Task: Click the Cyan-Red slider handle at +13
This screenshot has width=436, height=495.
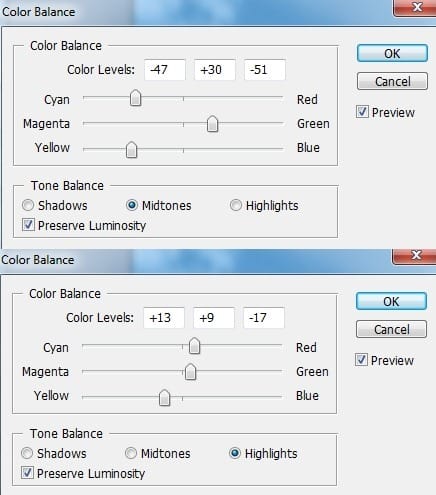Action: click(194, 346)
